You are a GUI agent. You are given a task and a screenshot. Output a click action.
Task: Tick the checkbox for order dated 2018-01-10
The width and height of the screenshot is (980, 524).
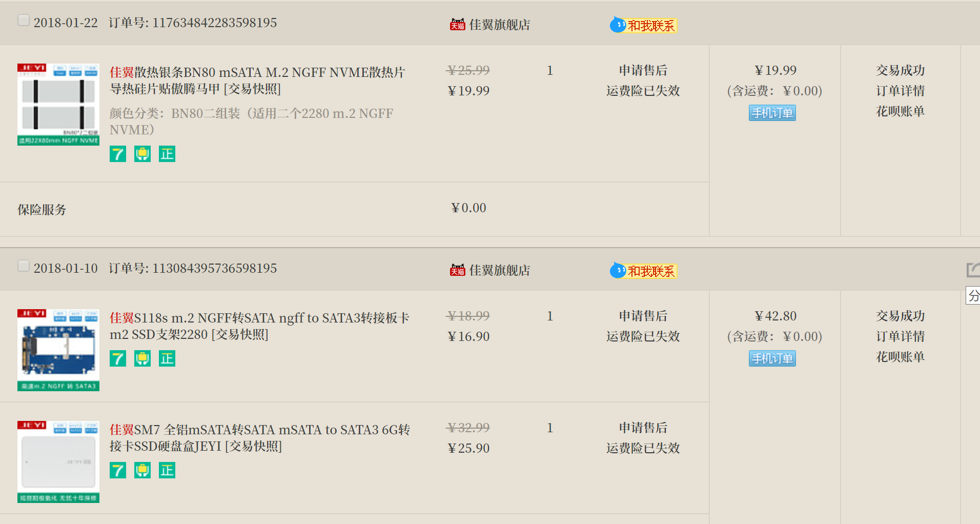click(x=24, y=266)
